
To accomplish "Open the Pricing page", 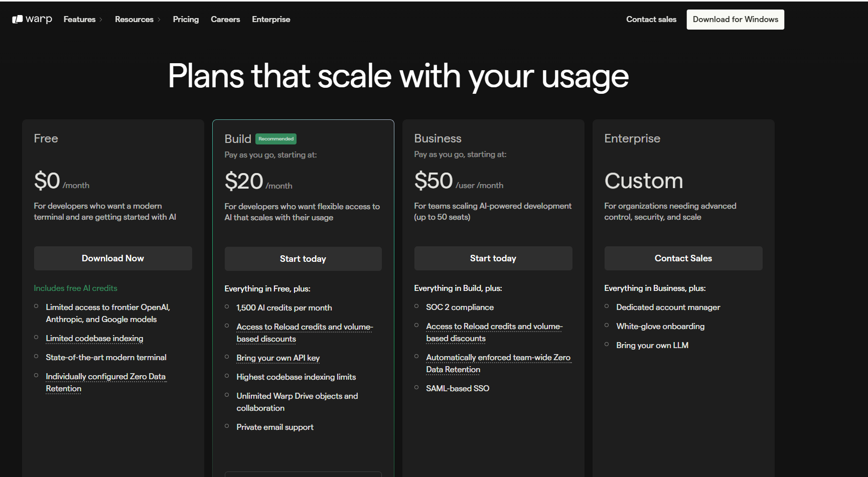I will 186,19.
